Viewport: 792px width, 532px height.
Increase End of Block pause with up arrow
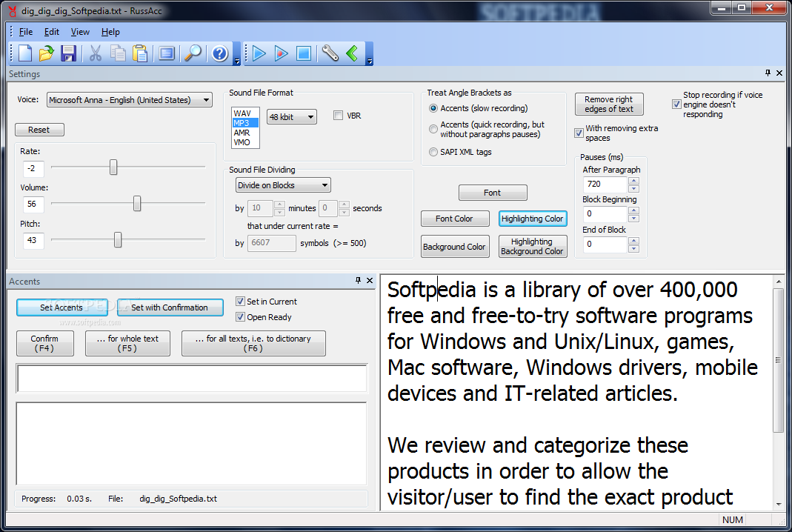coord(634,241)
